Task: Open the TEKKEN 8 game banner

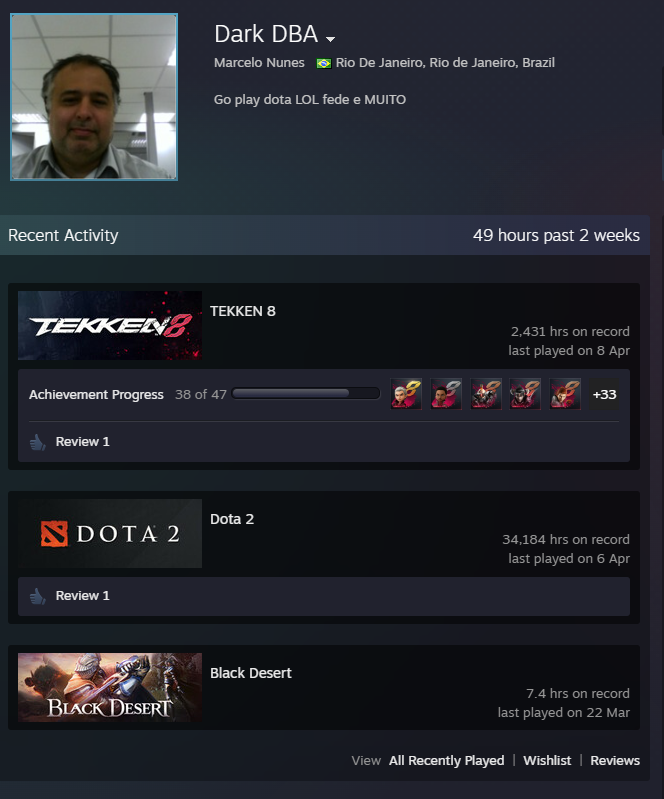Action: coord(110,325)
